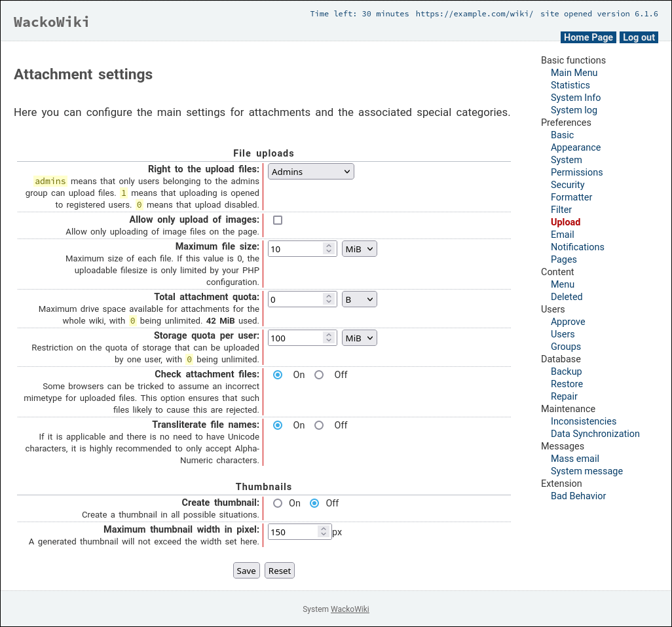Image resolution: width=672 pixels, height=627 pixels.
Task: Enable the 'Allow only upload of images' checkbox
Action: click(278, 220)
